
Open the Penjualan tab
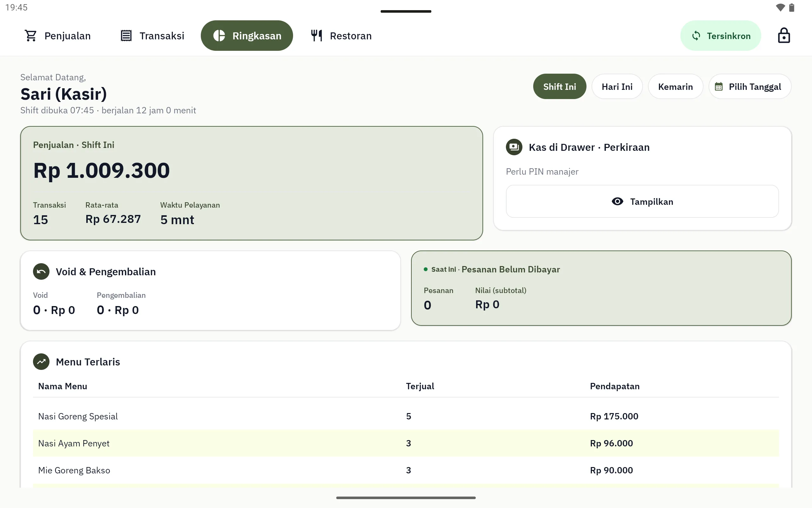point(57,36)
